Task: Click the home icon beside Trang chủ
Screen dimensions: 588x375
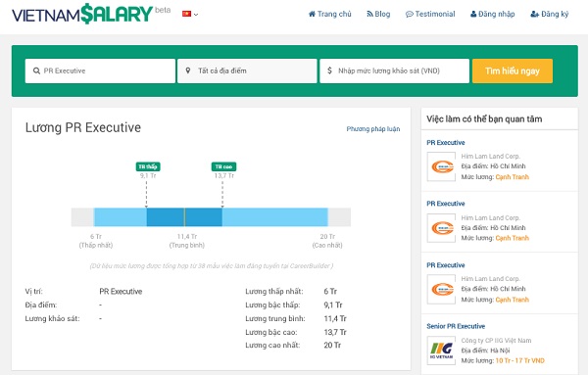Action: 312,15
